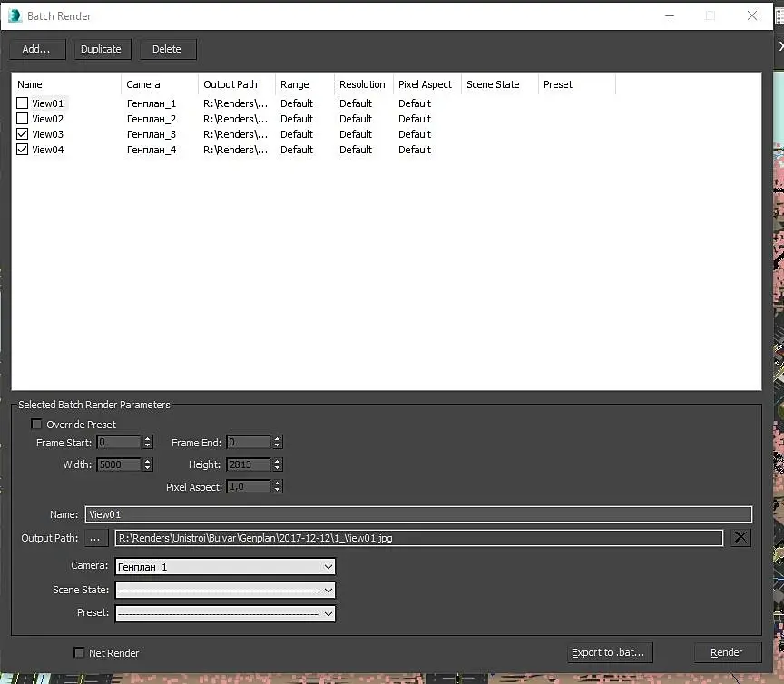784x684 pixels.
Task: Sort by the Name column header
Action: pos(66,84)
